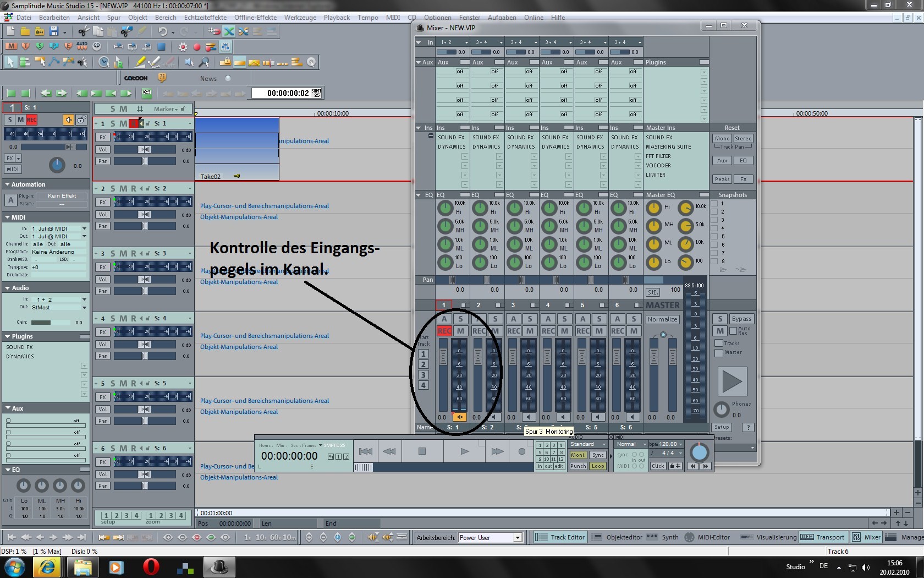This screenshot has height=578, width=924.
Task: Toggle REC on mixer channel 1
Action: click(444, 331)
